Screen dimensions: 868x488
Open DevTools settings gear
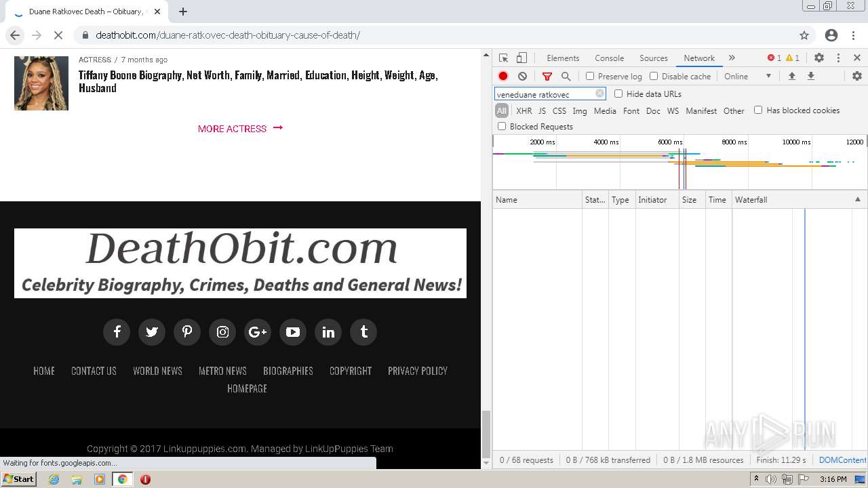pos(819,58)
